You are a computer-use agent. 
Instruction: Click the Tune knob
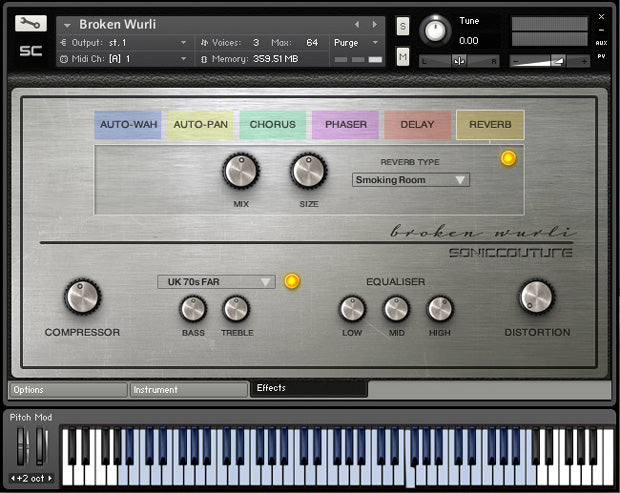coord(435,30)
